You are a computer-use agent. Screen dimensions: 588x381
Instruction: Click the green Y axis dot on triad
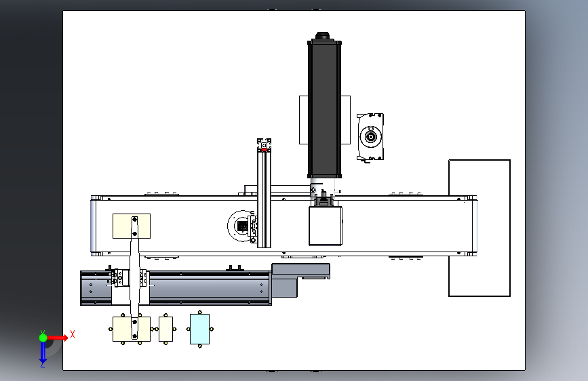(x=43, y=338)
